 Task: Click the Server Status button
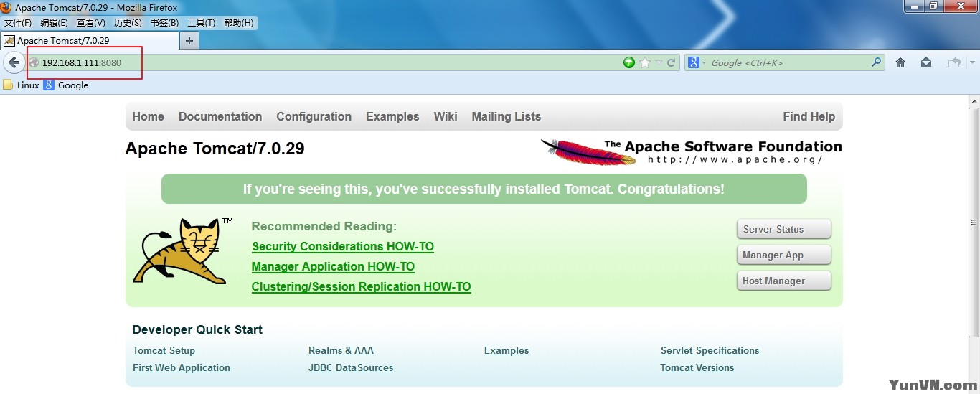pos(783,229)
